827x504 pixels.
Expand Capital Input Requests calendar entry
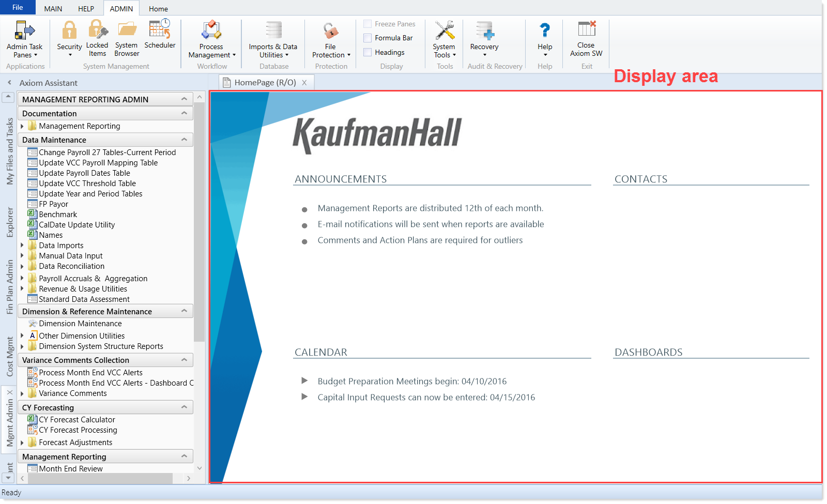point(304,397)
